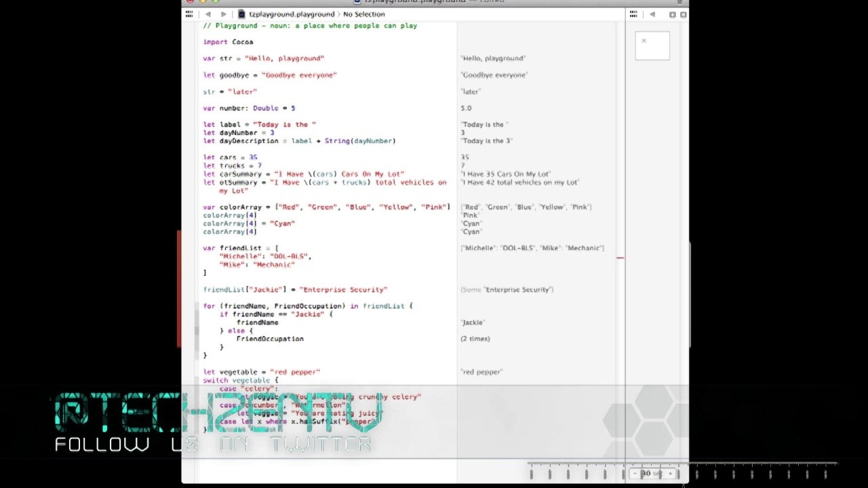
Task: Click the let vegetable = "red pepper" line
Action: coord(261,372)
